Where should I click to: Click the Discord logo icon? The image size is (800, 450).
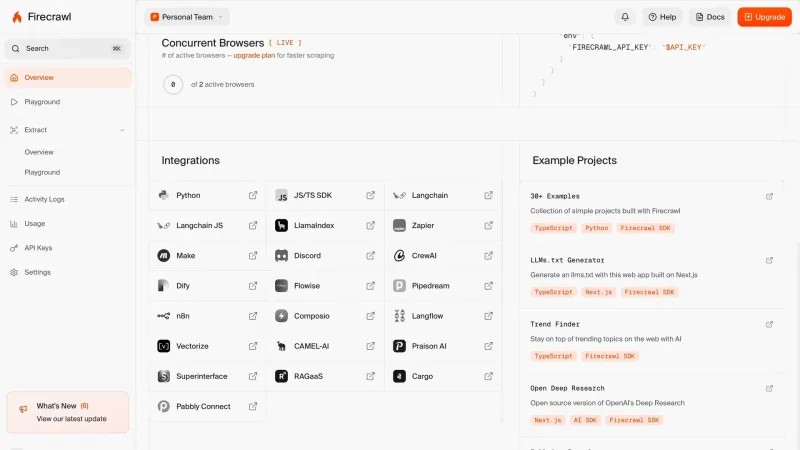[x=281, y=256]
